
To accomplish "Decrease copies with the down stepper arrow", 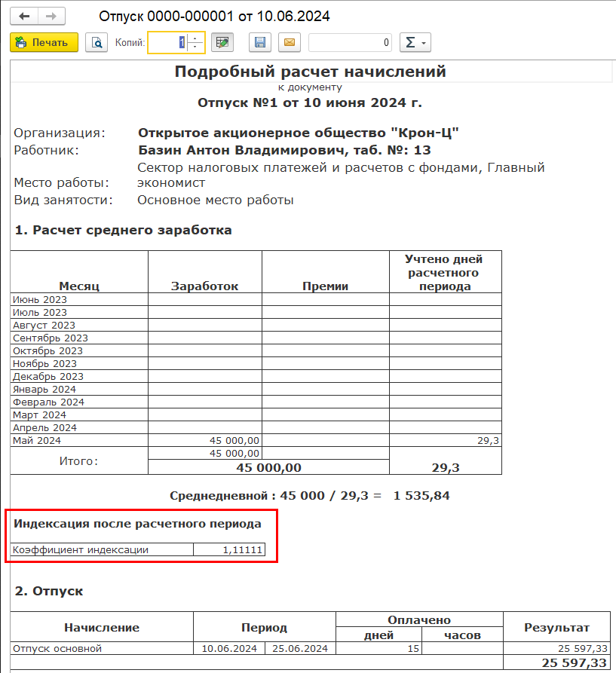I will [x=195, y=47].
